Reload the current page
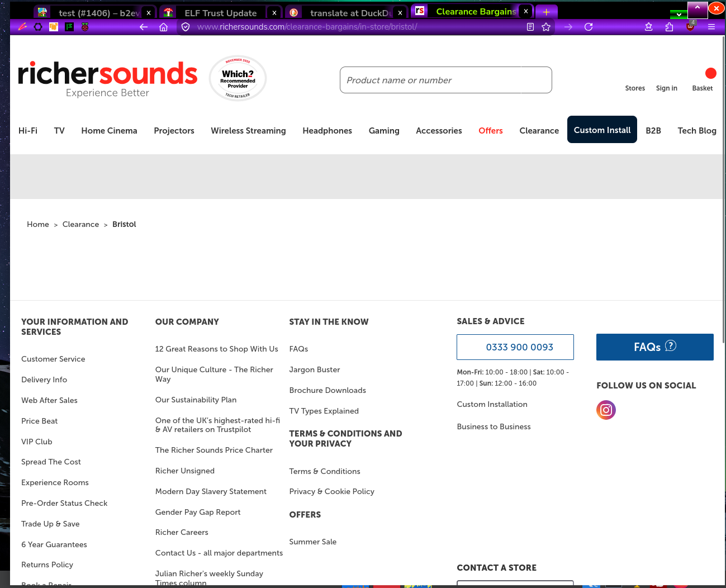 pyautogui.click(x=589, y=27)
